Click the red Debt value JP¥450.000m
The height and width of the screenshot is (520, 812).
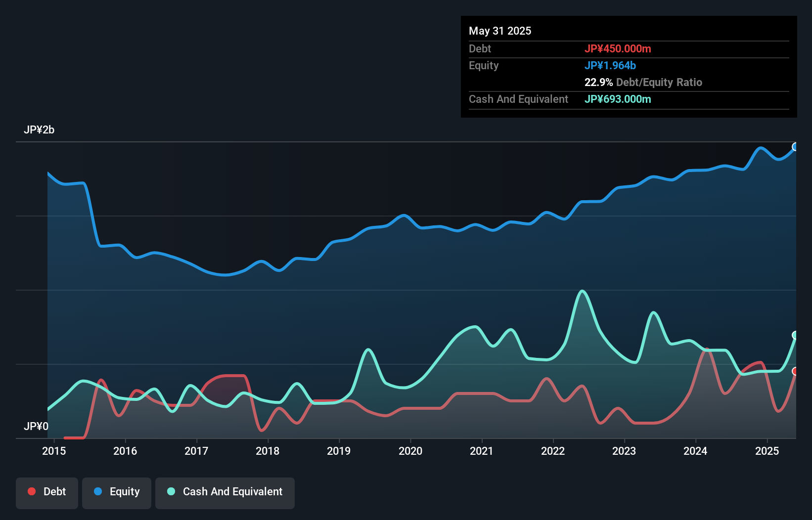point(618,48)
